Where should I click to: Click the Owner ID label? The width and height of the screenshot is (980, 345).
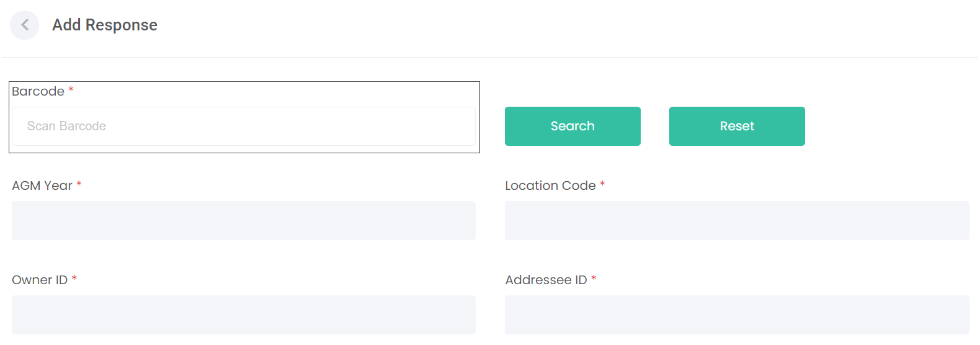click(40, 280)
